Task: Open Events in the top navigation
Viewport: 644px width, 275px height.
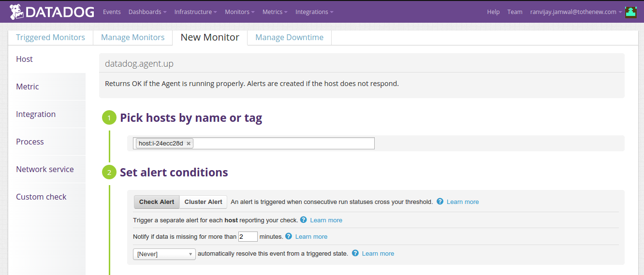Action: (112, 12)
